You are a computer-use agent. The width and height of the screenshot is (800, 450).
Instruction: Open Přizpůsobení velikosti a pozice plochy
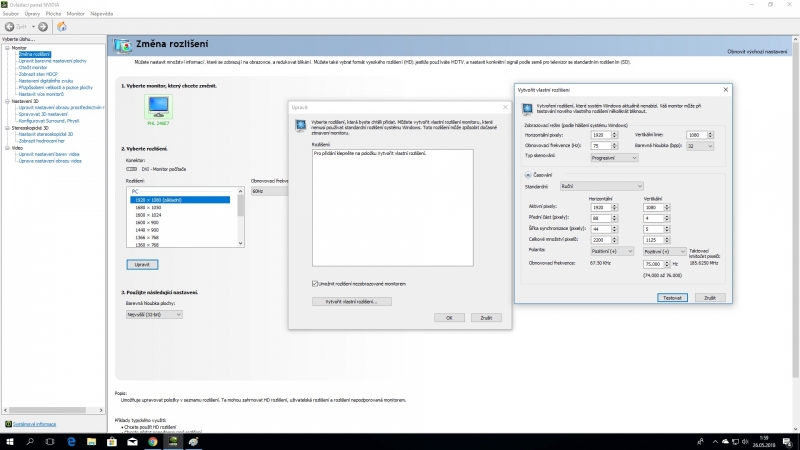click(56, 87)
